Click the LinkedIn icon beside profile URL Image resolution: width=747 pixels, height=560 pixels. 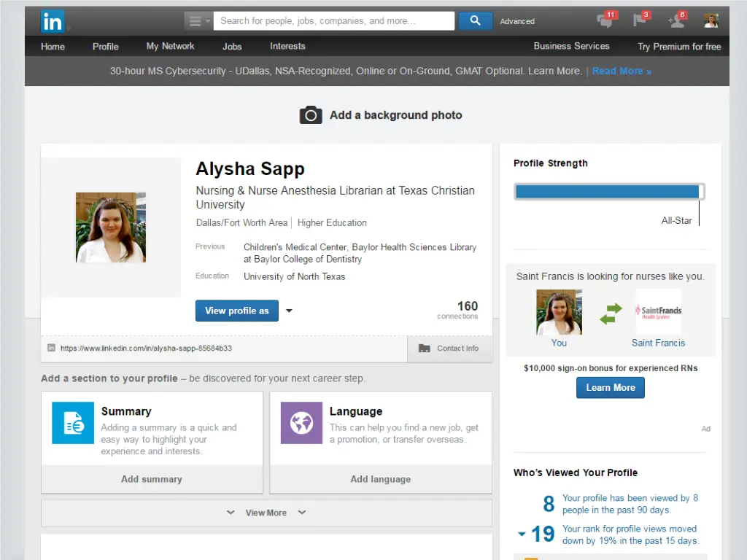coord(52,348)
